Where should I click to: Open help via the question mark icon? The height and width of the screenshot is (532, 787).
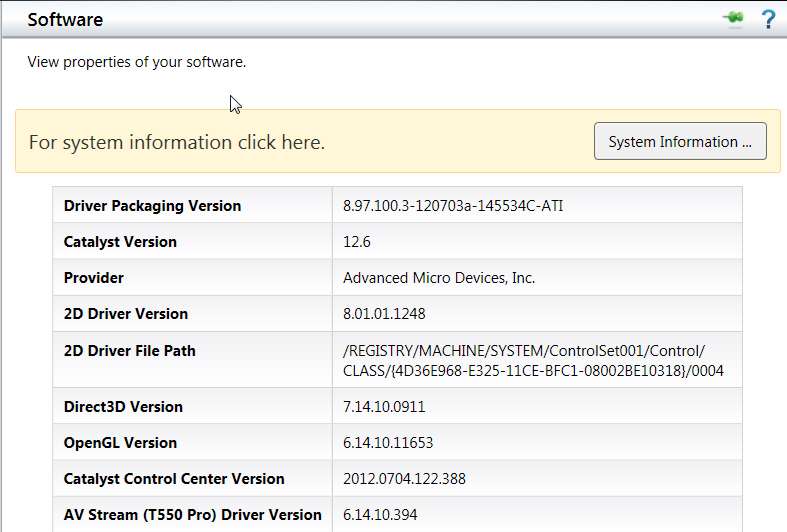[768, 20]
